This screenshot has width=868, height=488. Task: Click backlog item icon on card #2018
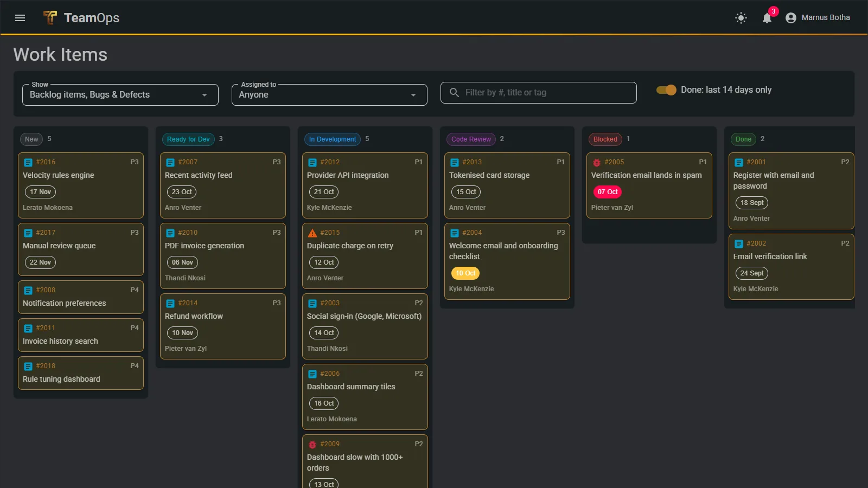(28, 367)
